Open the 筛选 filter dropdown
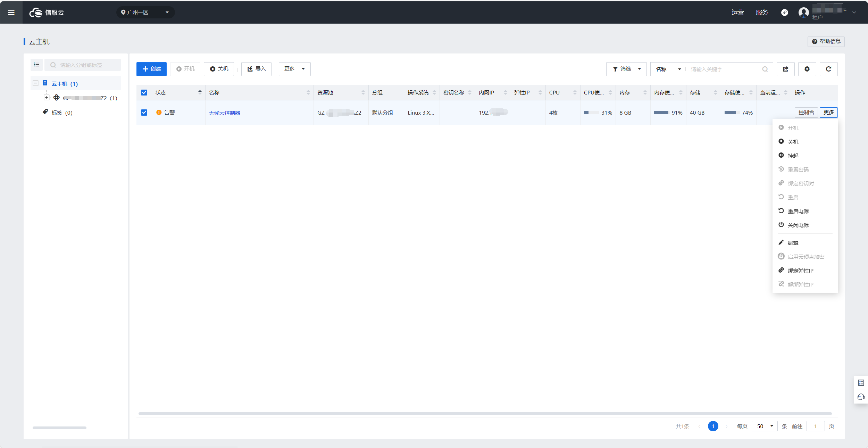The height and width of the screenshot is (448, 868). 626,69
